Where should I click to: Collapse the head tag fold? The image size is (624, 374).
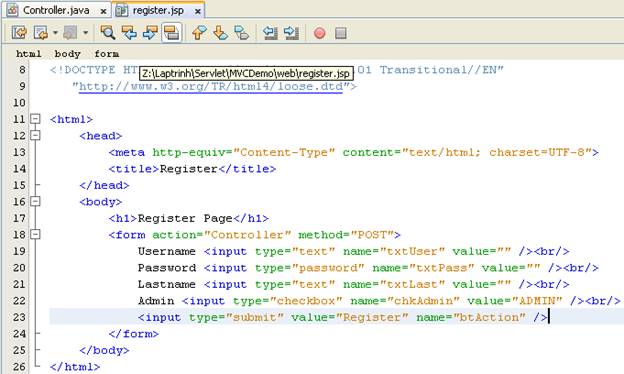pos(35,136)
